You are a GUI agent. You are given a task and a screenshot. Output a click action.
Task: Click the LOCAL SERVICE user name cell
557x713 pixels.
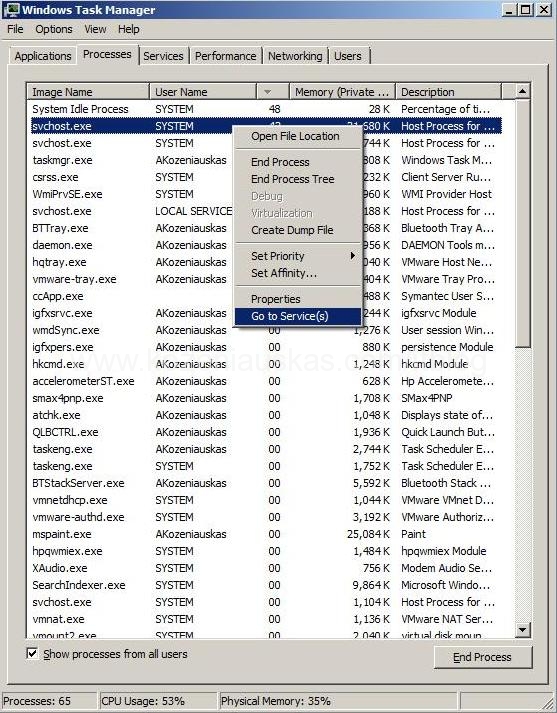point(194,211)
